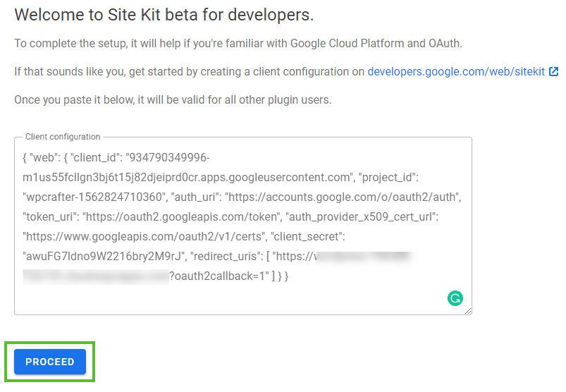
Task: Click the 'Welcome to Site Kit beta for developers.' heading
Action: tap(164, 15)
